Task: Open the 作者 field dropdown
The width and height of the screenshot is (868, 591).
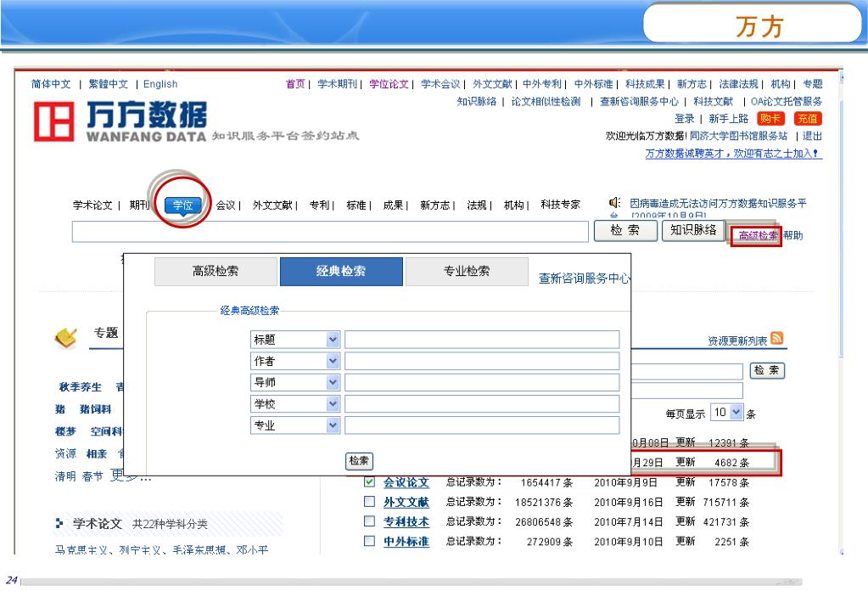Action: click(x=333, y=361)
